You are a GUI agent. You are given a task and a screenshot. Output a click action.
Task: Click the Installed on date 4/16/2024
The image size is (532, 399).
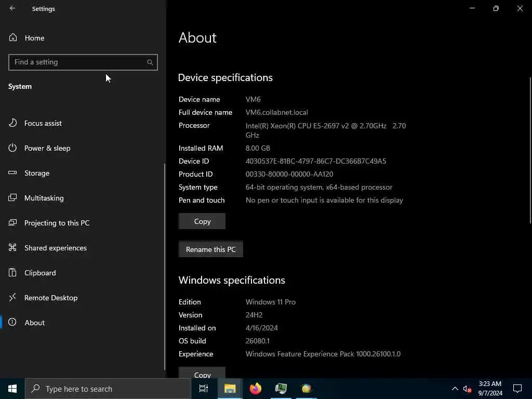click(x=262, y=328)
